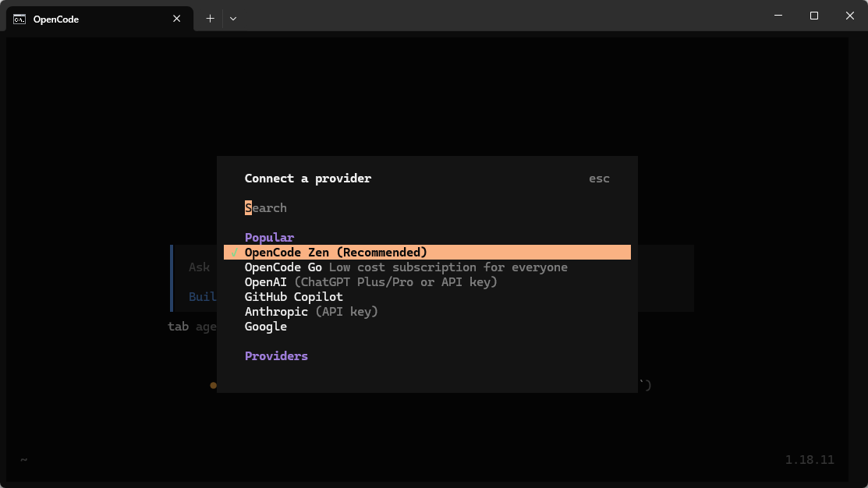
Task: Maximize the terminal window
Action: pos(813,16)
